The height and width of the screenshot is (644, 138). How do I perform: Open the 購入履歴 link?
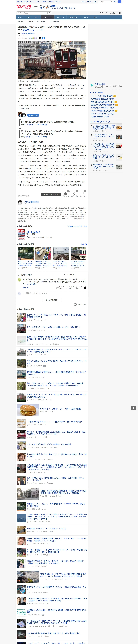point(112,13)
